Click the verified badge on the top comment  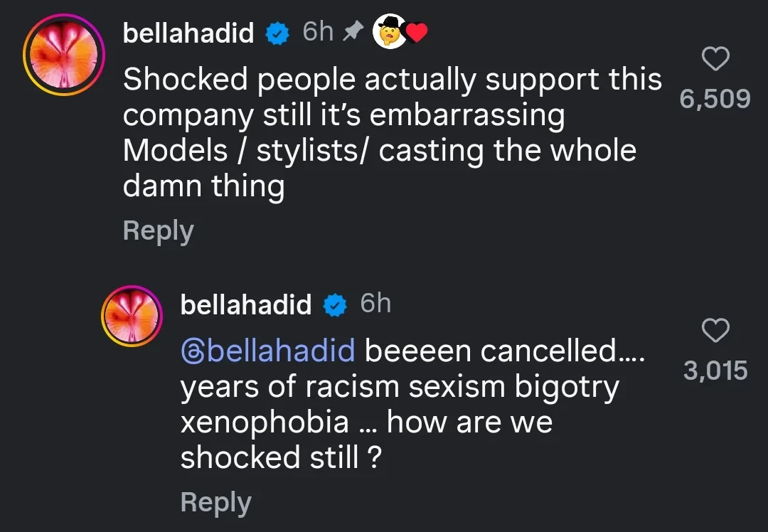278,33
